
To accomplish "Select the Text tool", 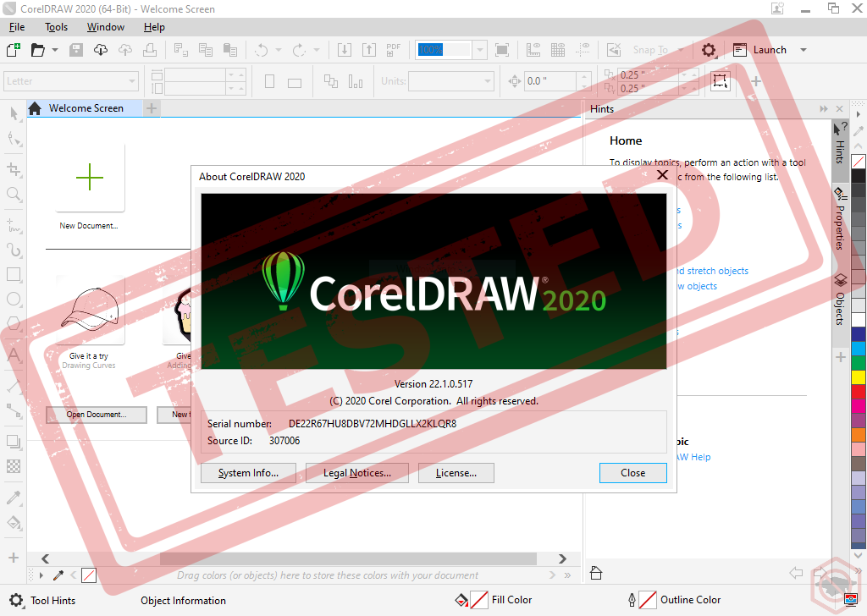I will [x=14, y=354].
